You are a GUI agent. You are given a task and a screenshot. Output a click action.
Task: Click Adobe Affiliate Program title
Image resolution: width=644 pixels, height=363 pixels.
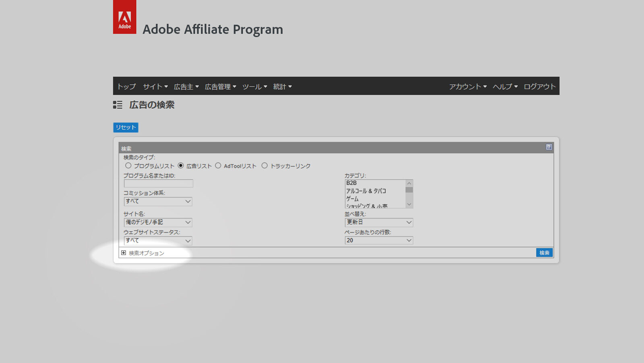click(x=213, y=29)
